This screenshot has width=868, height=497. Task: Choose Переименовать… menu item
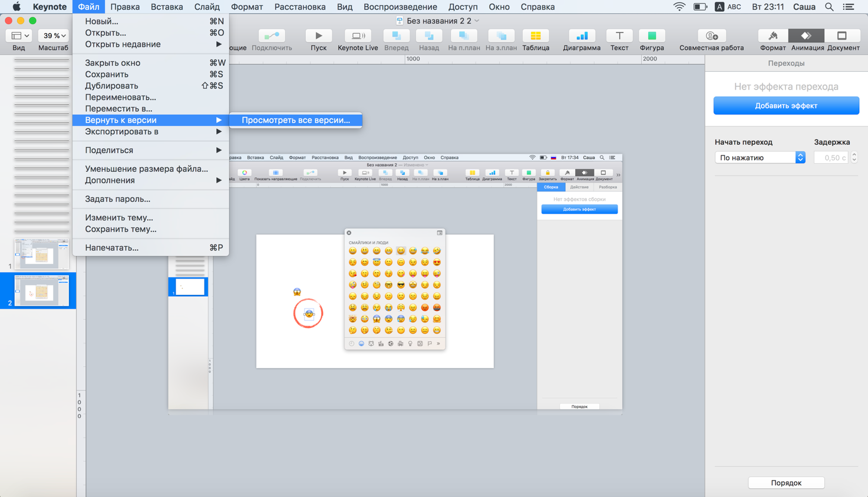point(151,97)
